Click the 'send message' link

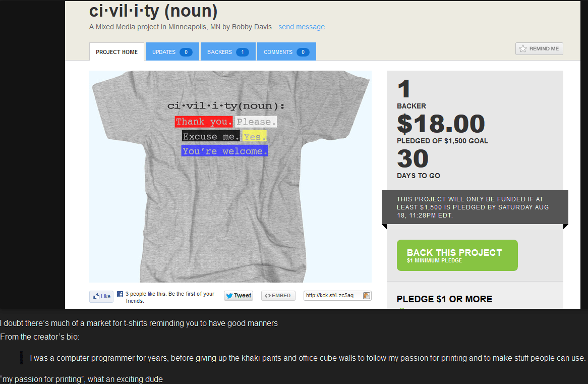click(x=302, y=27)
